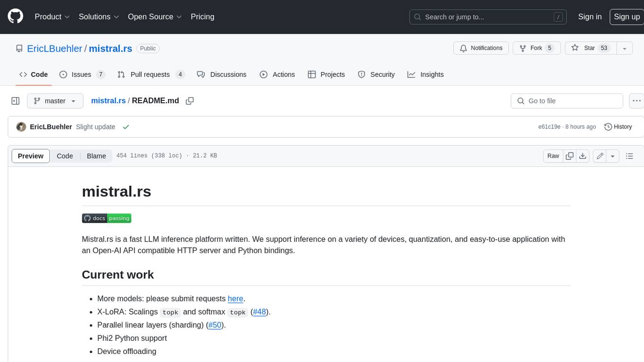Viewport: 644px width, 362px height.
Task: Go to mistral.rs breadcrumb root
Action: coord(108,100)
